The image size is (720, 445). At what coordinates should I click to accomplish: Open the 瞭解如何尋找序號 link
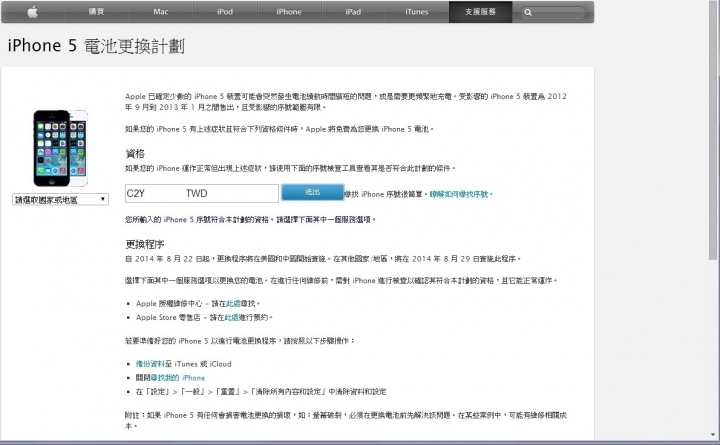click(x=459, y=194)
